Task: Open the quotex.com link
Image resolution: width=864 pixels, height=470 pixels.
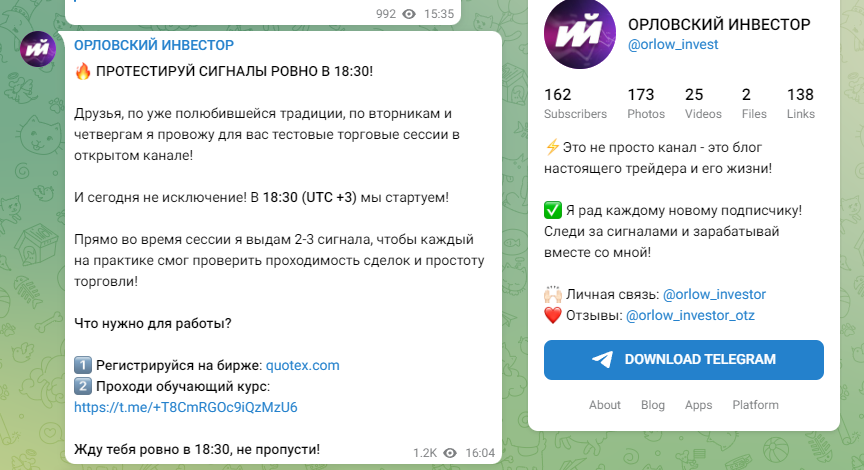Action: [x=303, y=365]
